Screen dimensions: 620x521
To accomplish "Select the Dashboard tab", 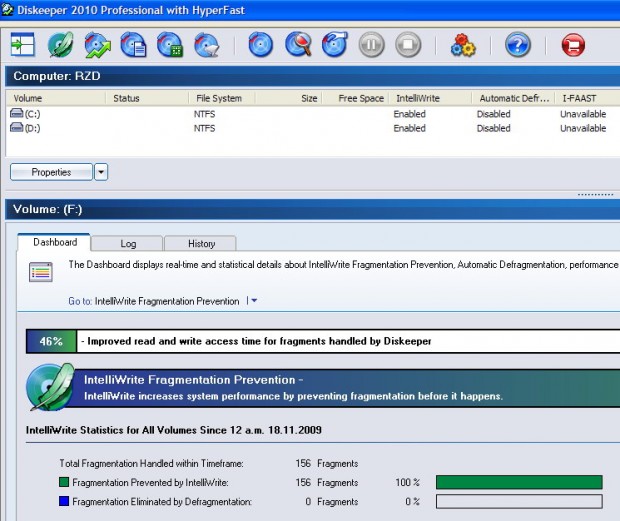I will pyautogui.click(x=55, y=242).
